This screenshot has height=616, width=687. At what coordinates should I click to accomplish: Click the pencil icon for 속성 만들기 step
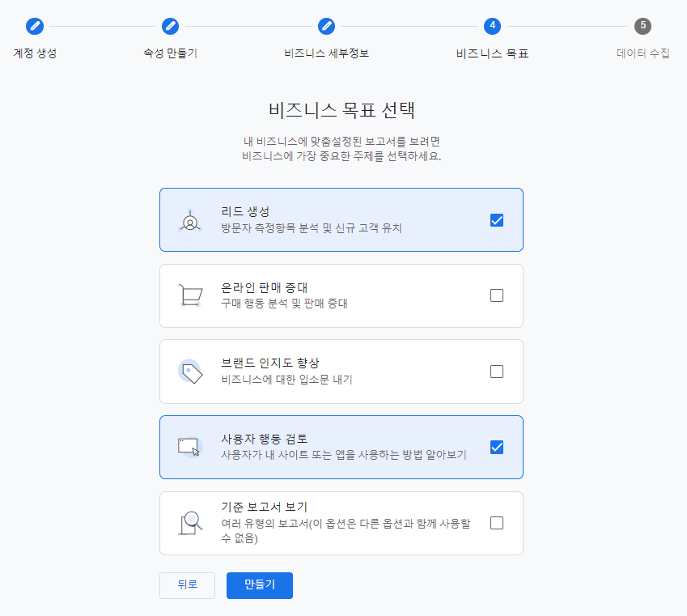coord(170,26)
